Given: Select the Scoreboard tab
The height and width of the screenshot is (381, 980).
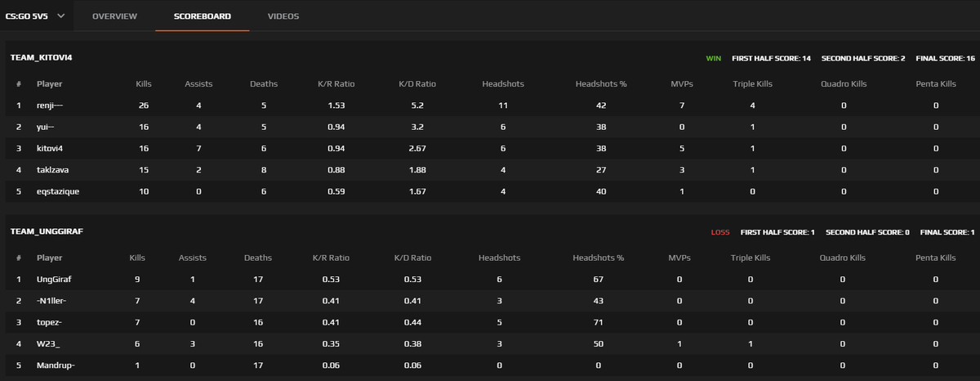Looking at the screenshot, I should (203, 16).
